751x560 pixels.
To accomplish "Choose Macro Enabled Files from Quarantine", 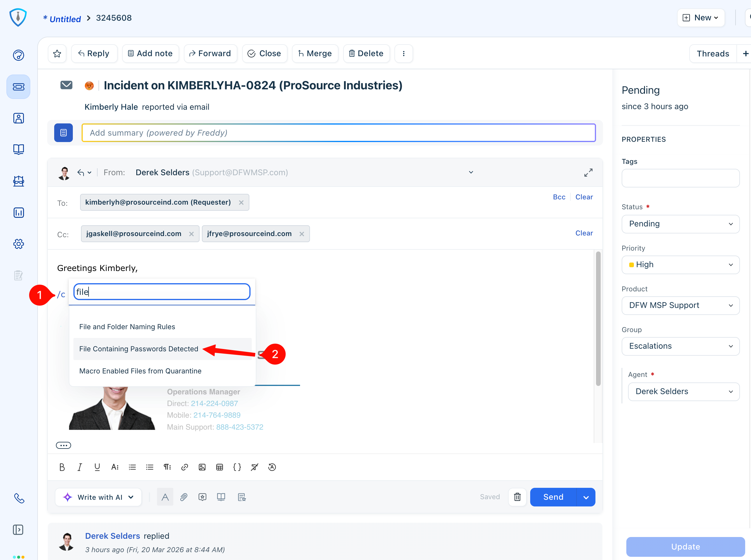I will point(140,371).
